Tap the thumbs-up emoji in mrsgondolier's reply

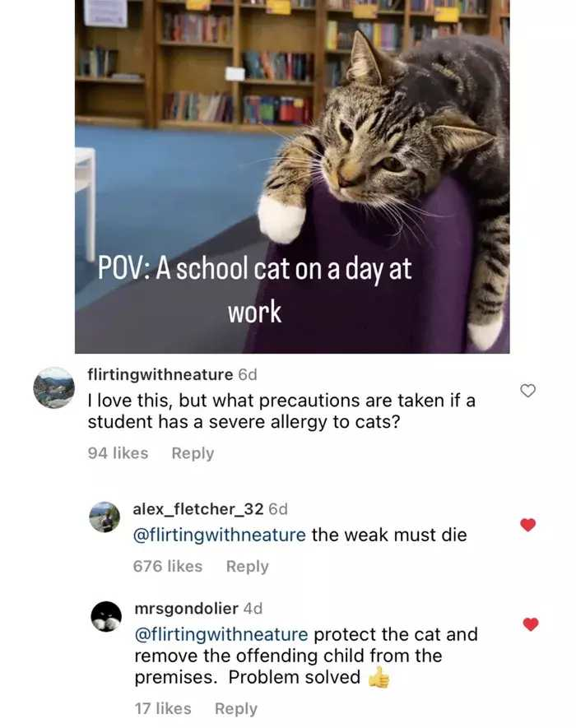pos(379,677)
